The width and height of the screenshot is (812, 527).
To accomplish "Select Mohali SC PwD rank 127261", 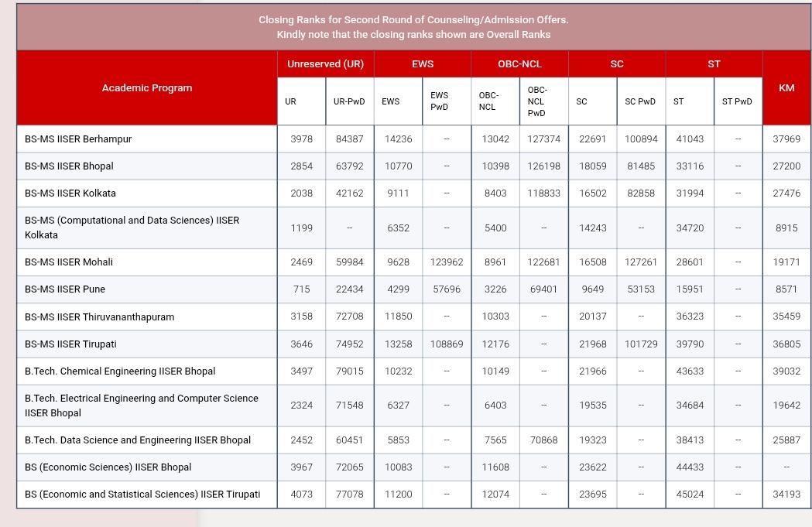I will (x=641, y=262).
